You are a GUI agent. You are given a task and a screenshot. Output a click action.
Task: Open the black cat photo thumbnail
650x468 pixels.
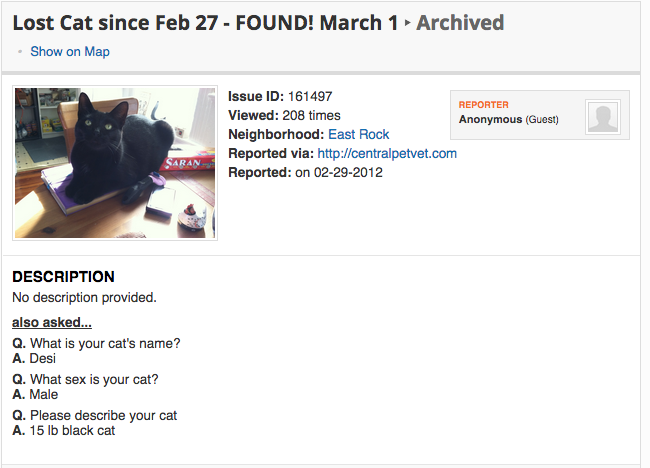click(x=115, y=162)
